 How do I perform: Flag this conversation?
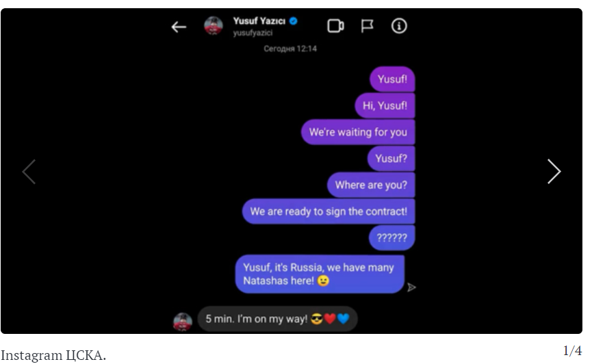tap(367, 26)
